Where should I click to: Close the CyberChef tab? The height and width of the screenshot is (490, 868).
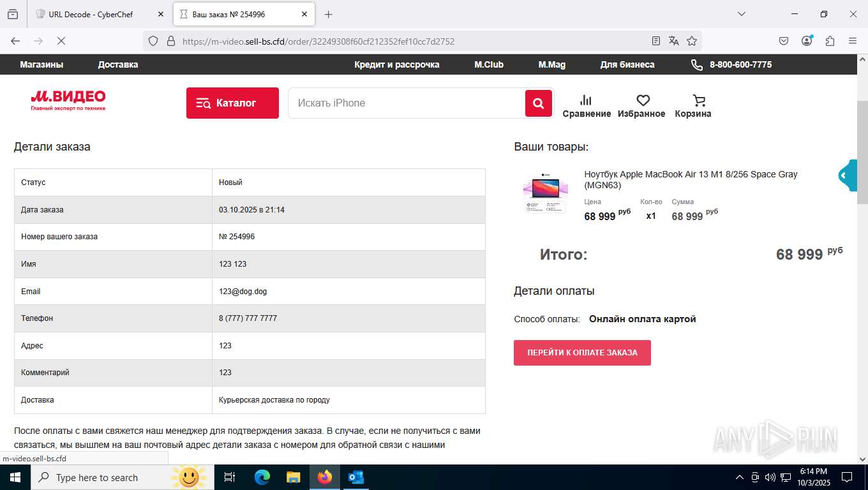point(161,14)
